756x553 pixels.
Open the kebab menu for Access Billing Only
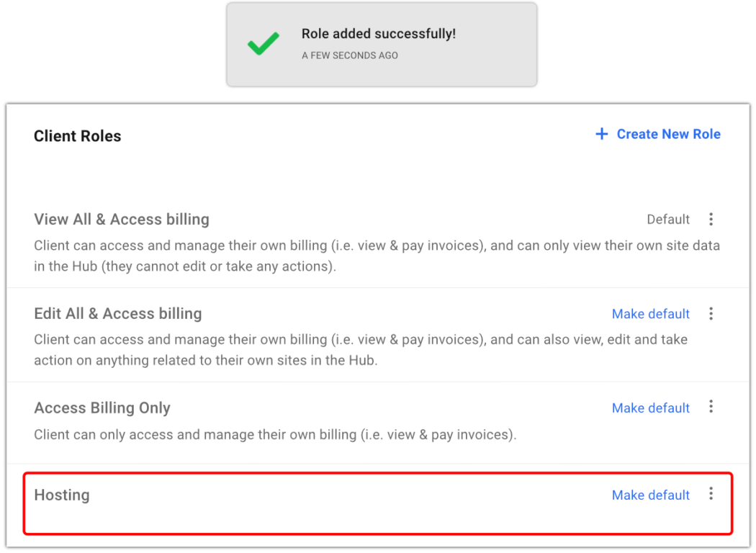[711, 407]
